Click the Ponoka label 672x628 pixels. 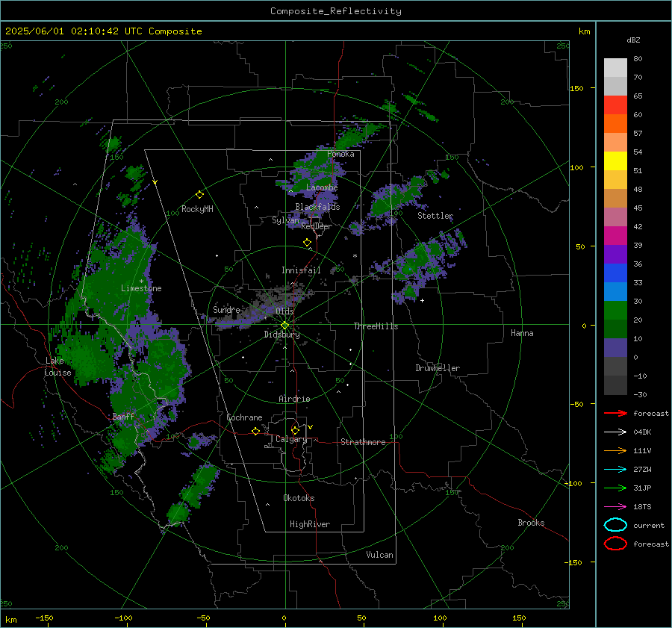[340, 154]
